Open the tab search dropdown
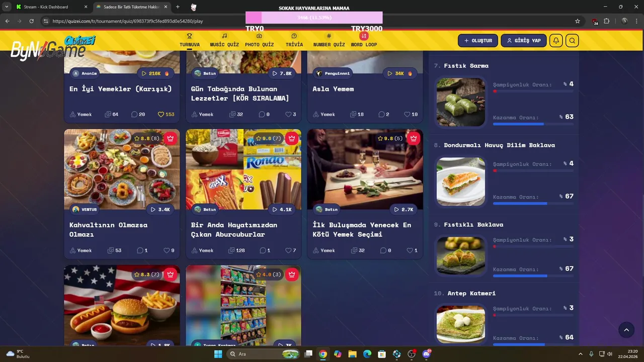Screen dimensions: 644x362 7,7
